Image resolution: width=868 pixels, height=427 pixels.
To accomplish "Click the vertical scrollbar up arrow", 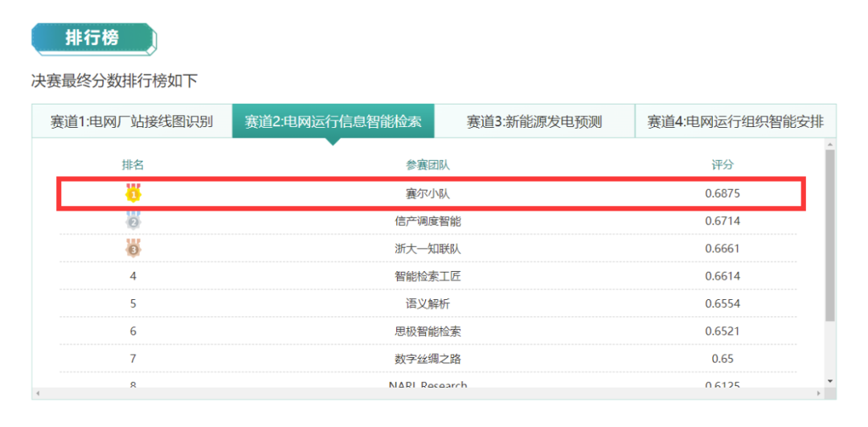I will point(829,145).
